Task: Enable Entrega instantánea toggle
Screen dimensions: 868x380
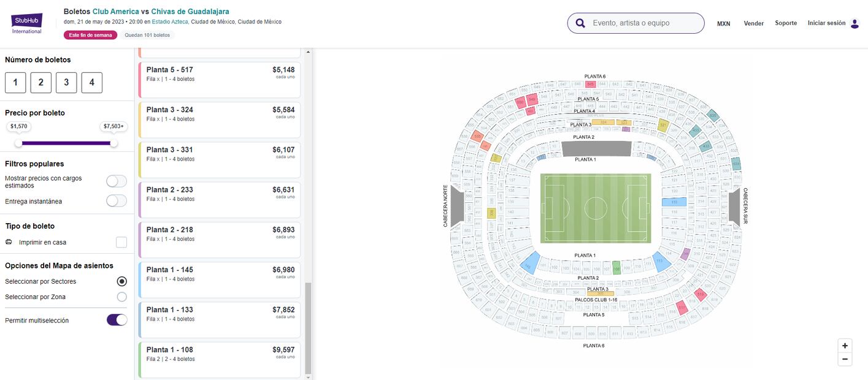Action: (117, 201)
